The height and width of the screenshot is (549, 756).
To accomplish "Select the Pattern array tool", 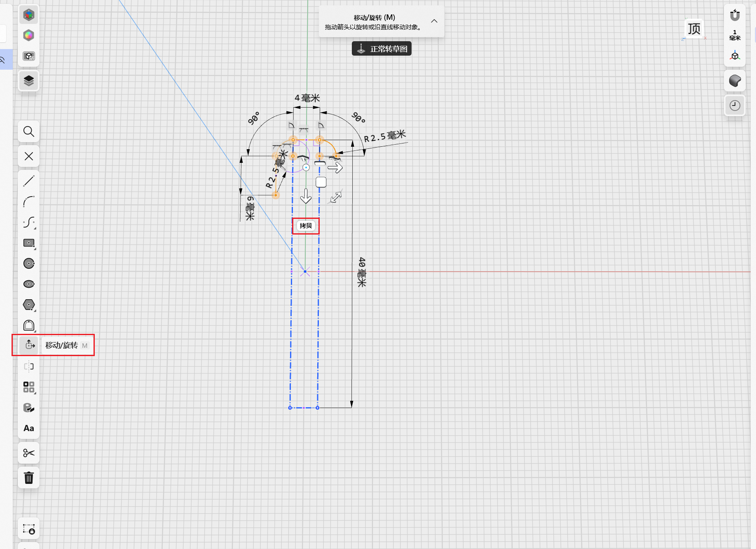I will [x=29, y=387].
